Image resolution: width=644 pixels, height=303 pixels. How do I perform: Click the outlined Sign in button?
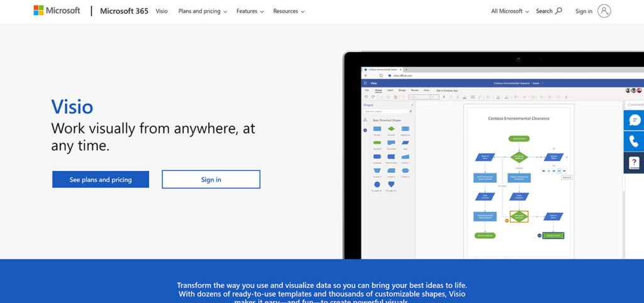[x=211, y=179]
